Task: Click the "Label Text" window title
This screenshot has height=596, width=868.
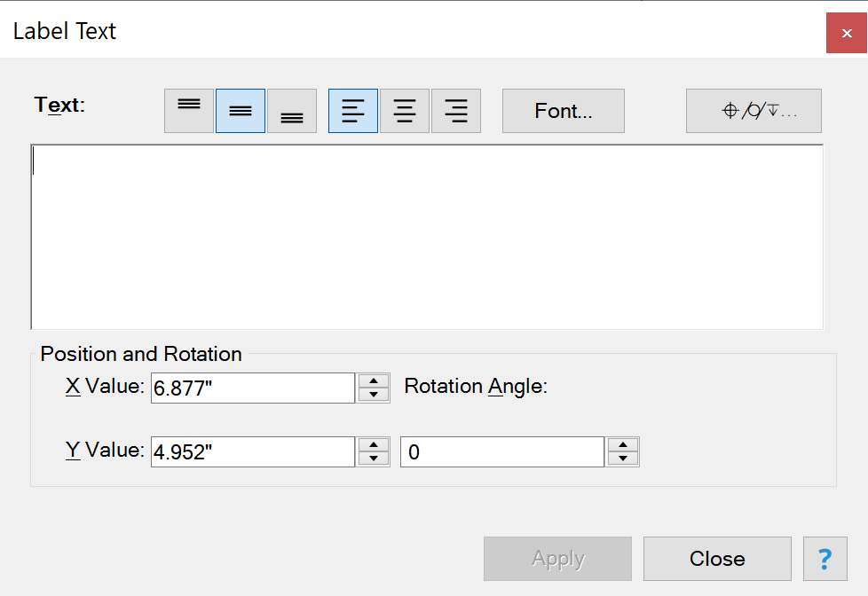Action: [65, 31]
